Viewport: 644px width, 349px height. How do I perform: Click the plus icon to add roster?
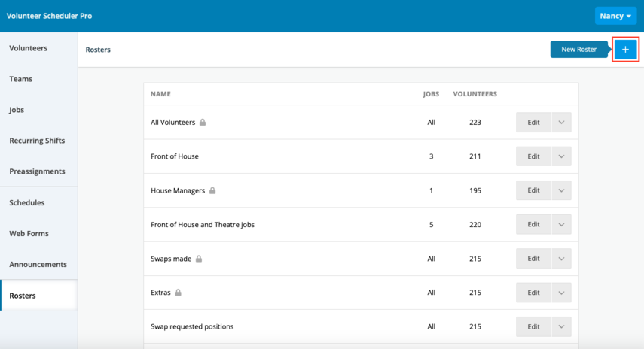pyautogui.click(x=625, y=49)
